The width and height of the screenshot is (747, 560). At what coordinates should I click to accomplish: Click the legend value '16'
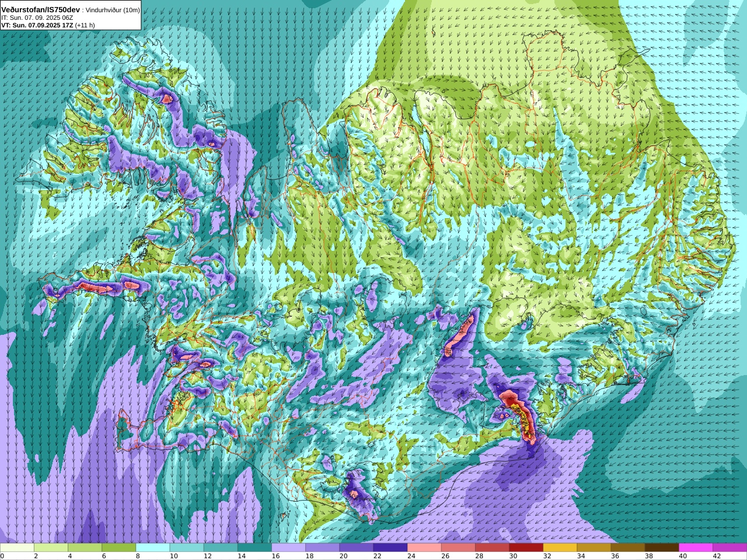[275, 556]
